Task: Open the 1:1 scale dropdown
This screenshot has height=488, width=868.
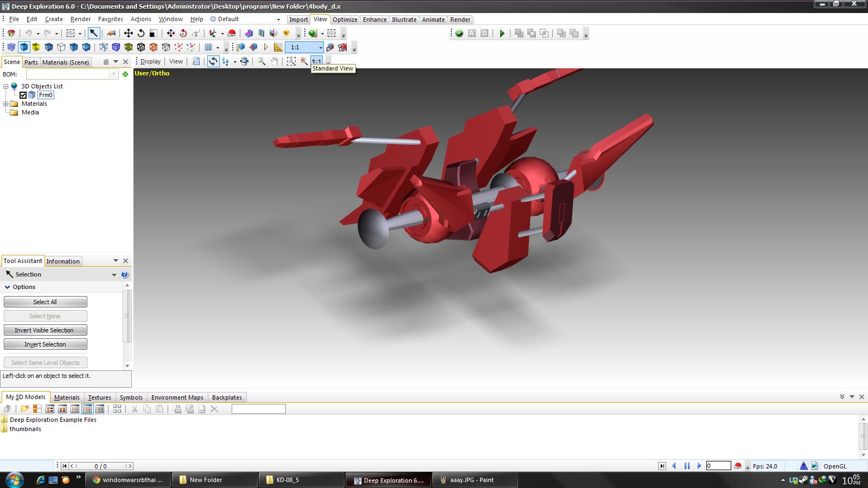Action: point(320,47)
